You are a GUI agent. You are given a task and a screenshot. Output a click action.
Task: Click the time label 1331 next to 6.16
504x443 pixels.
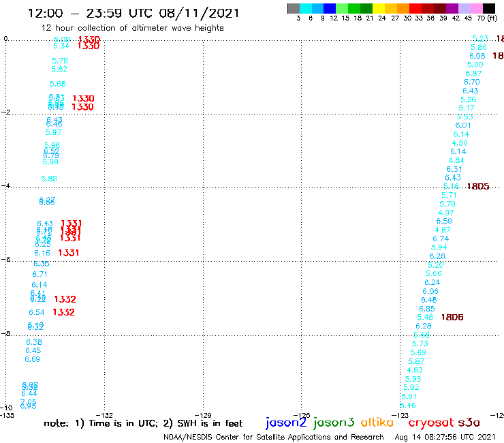tap(69, 253)
